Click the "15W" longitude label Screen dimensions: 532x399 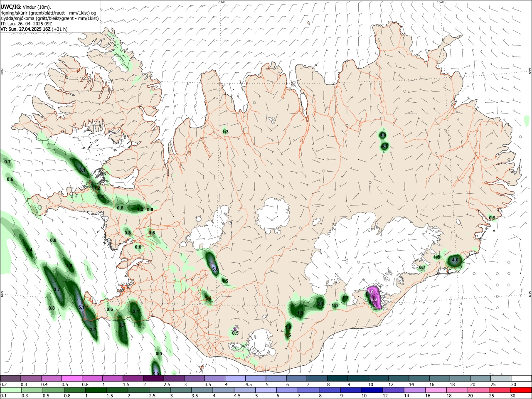441,2
